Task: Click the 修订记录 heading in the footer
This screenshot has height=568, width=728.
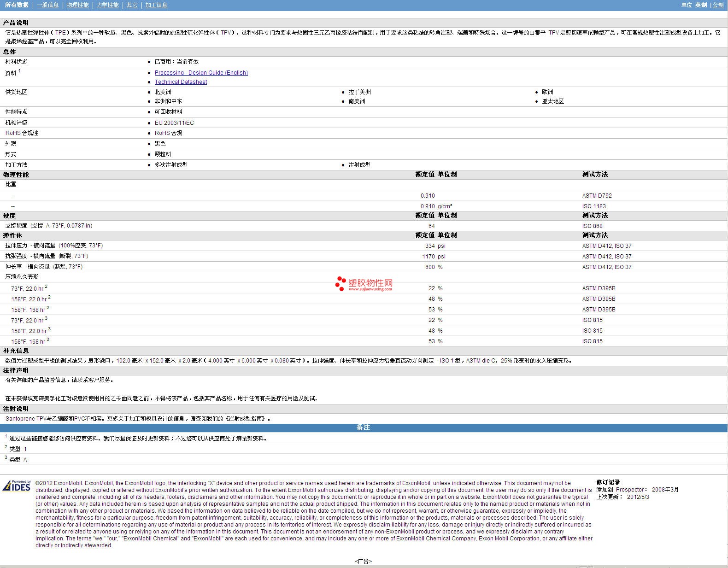Action: pyautogui.click(x=608, y=482)
